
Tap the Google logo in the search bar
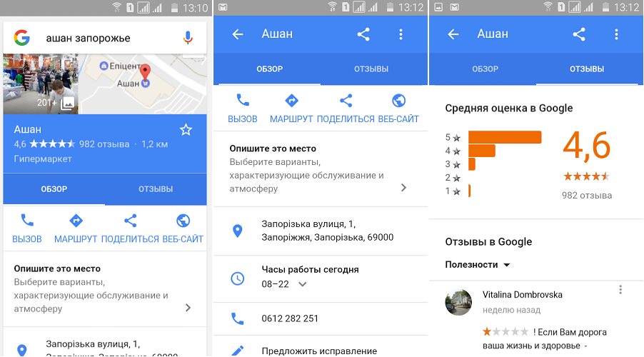click(21, 38)
